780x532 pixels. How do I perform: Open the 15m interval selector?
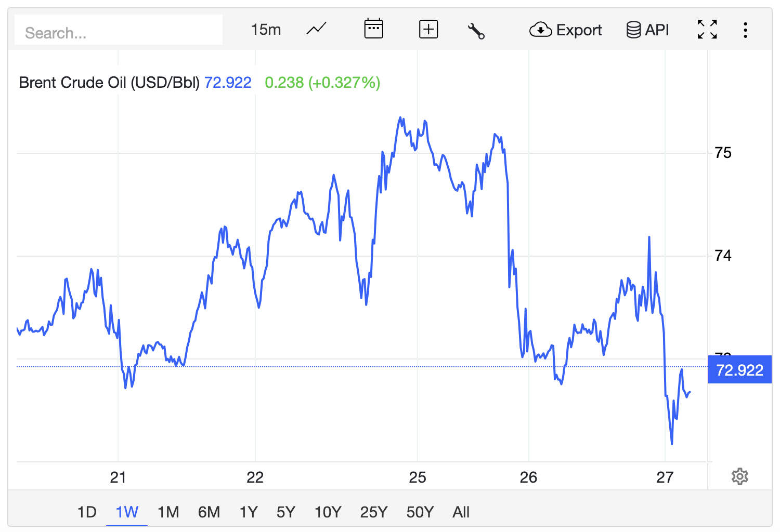coord(266,30)
